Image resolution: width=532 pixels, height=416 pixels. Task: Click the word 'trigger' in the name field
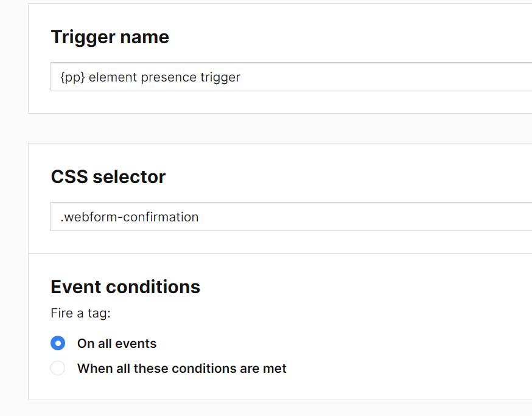(x=220, y=77)
